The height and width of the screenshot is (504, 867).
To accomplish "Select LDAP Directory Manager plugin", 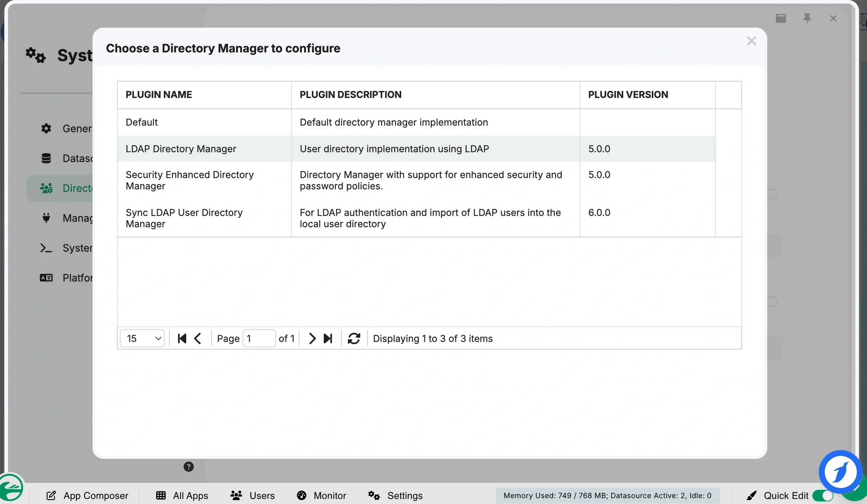I will [181, 149].
